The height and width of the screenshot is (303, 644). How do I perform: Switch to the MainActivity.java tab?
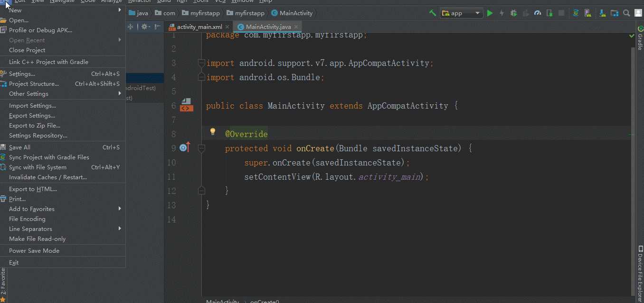coord(268,27)
